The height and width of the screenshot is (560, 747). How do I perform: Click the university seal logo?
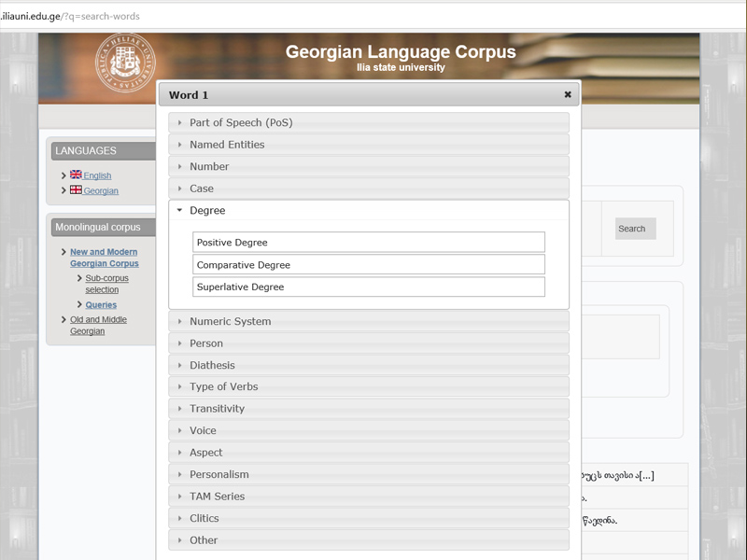coord(125,63)
